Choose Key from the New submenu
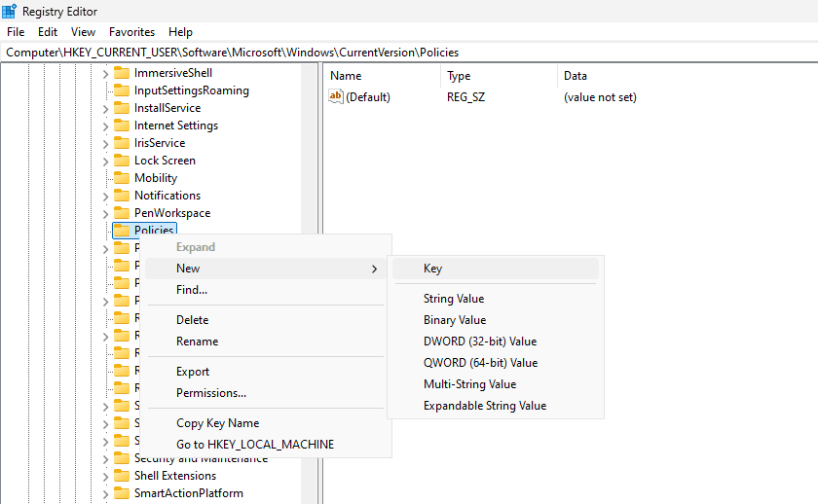Image resolution: width=818 pixels, height=504 pixels. click(433, 269)
